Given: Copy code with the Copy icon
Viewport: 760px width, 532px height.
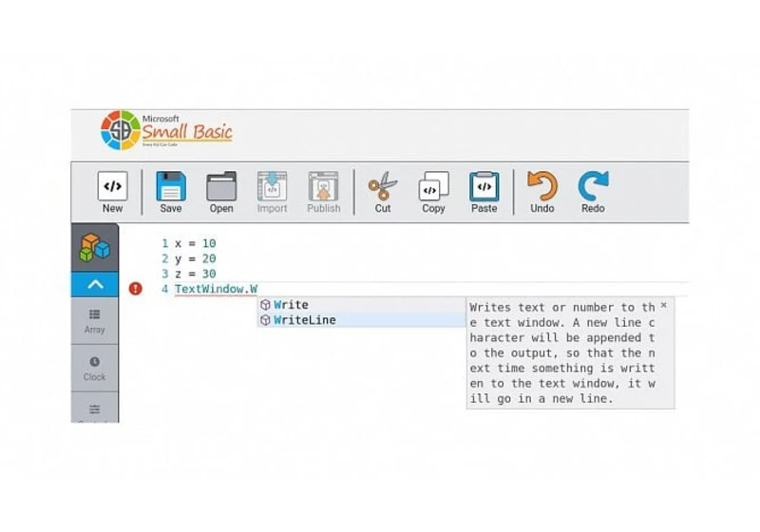Looking at the screenshot, I should (x=433, y=186).
